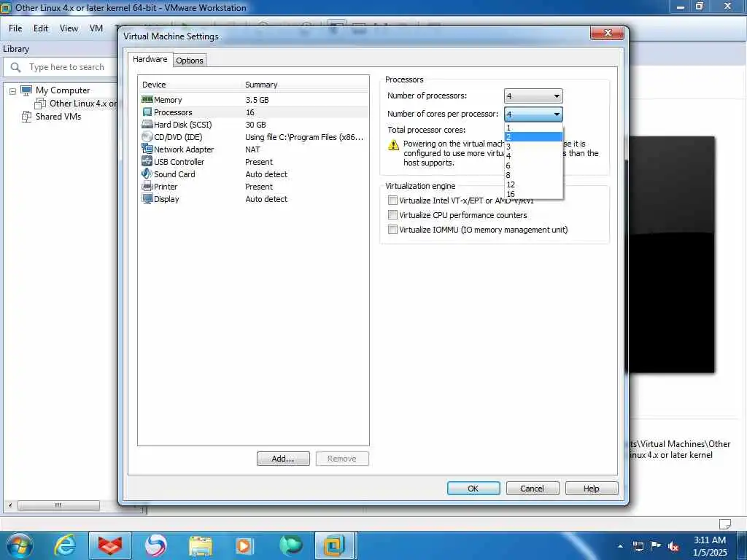This screenshot has width=747, height=560.
Task: Click the Library search input field
Action: 66,67
